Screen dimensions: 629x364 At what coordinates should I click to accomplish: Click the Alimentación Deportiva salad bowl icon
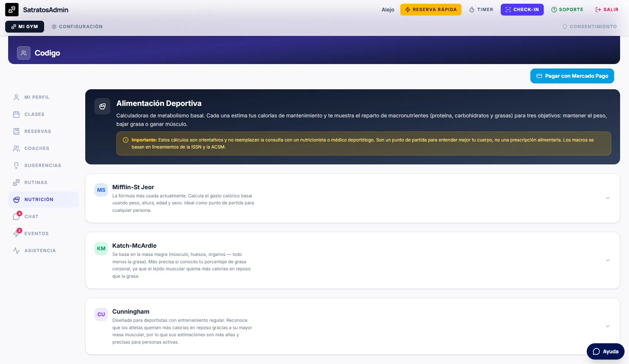102,106
